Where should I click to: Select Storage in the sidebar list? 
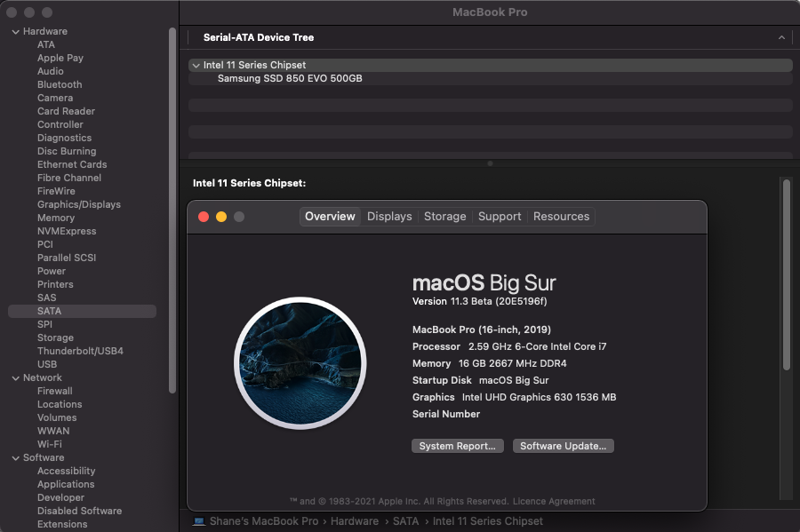click(x=56, y=337)
